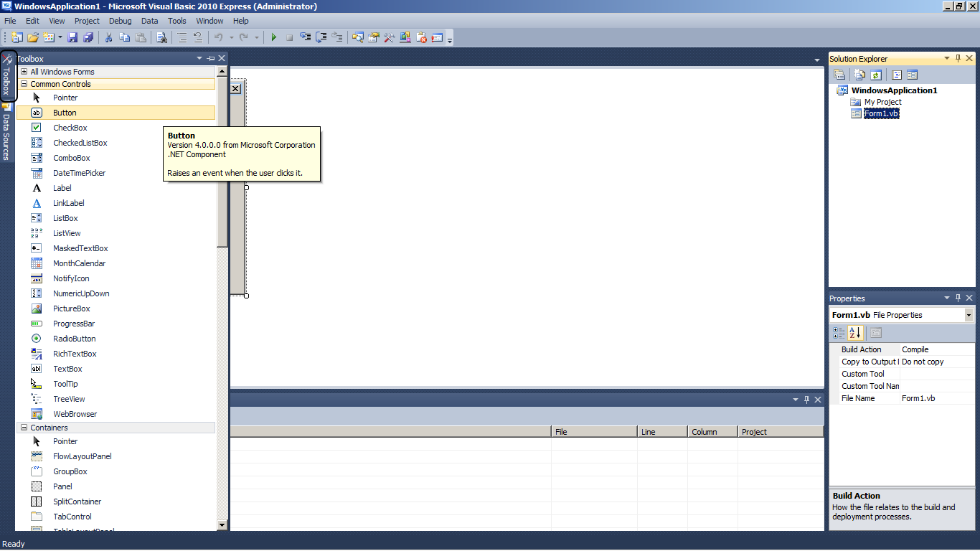Click Toolbox scrollbar up arrow
The width and height of the screenshot is (980, 551).
click(x=222, y=71)
